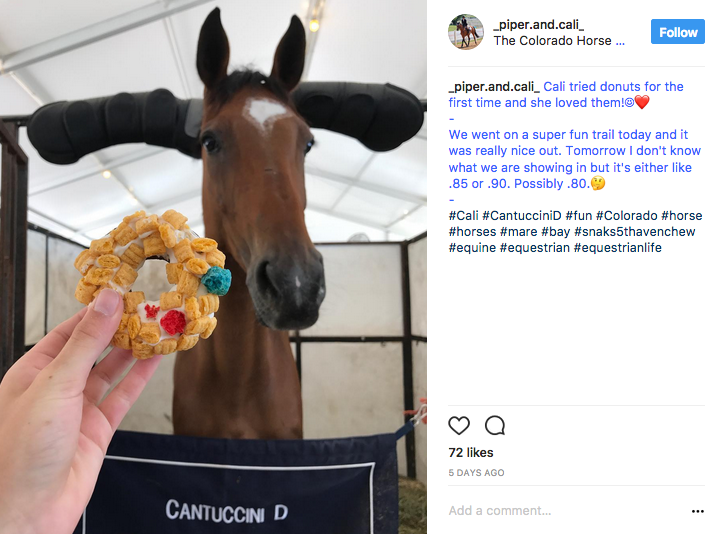The height and width of the screenshot is (534, 727).
Task: Open the #equestrianlife hashtag
Action: [x=618, y=248]
